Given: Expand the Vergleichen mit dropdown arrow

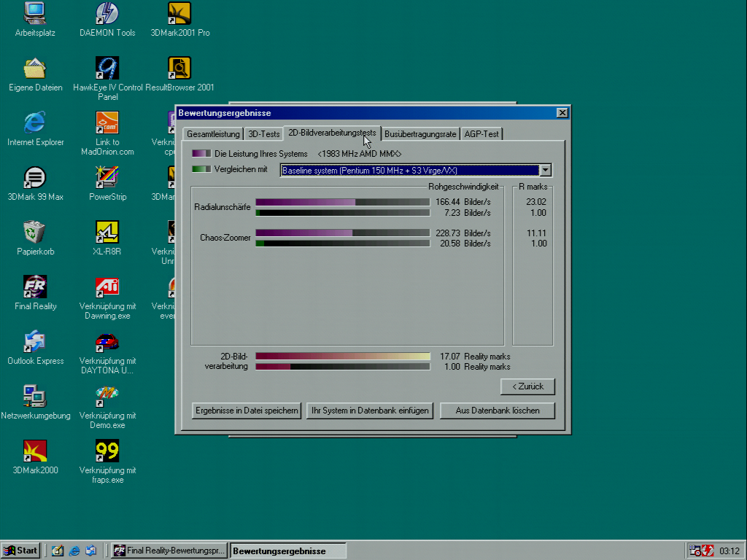Looking at the screenshot, I should click(x=545, y=171).
